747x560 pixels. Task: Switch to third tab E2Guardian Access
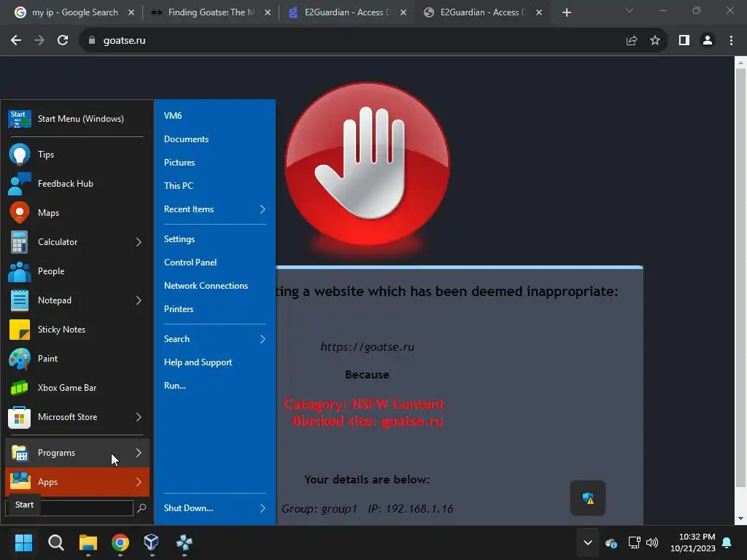point(347,12)
